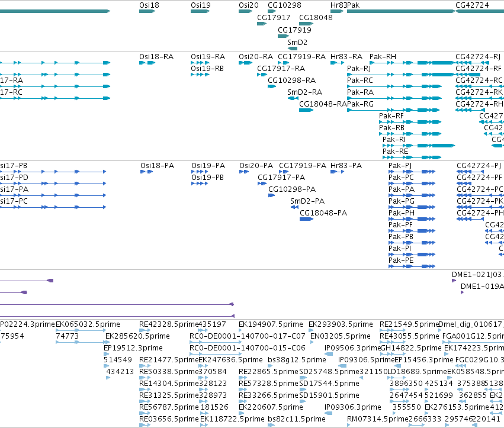Click the Osi19-RB transcript label
504x428 pixels.
tap(207, 69)
